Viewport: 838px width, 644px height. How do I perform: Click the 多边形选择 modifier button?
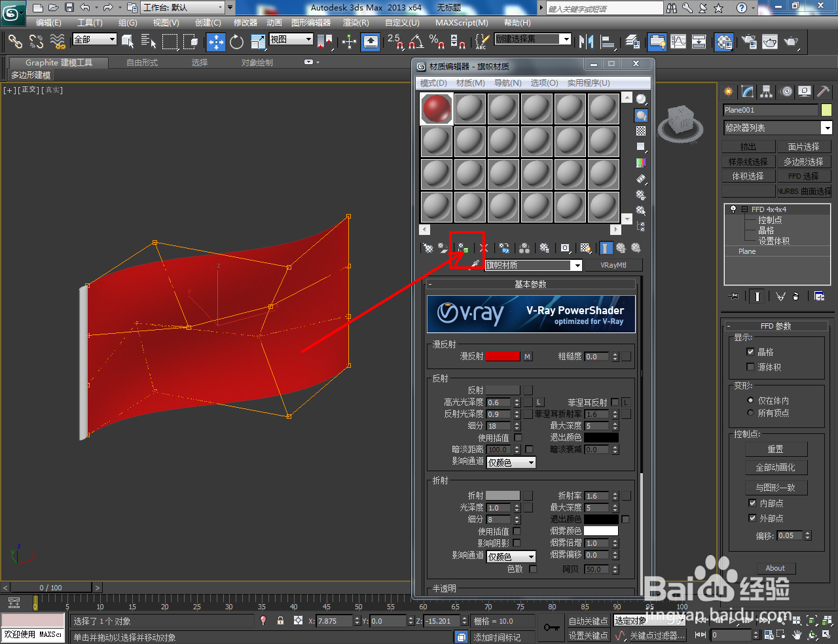[x=803, y=161]
